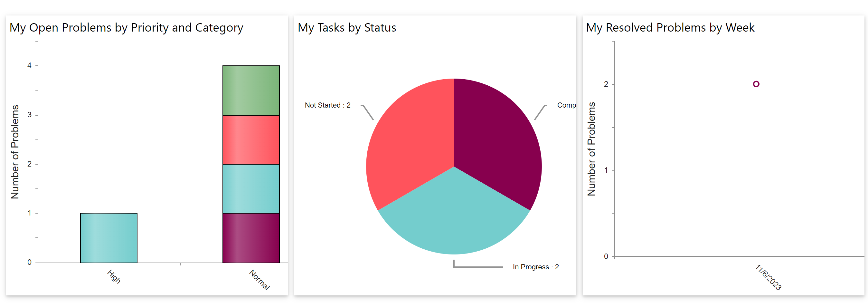Select the green segment of the Normal bar

pos(251,90)
